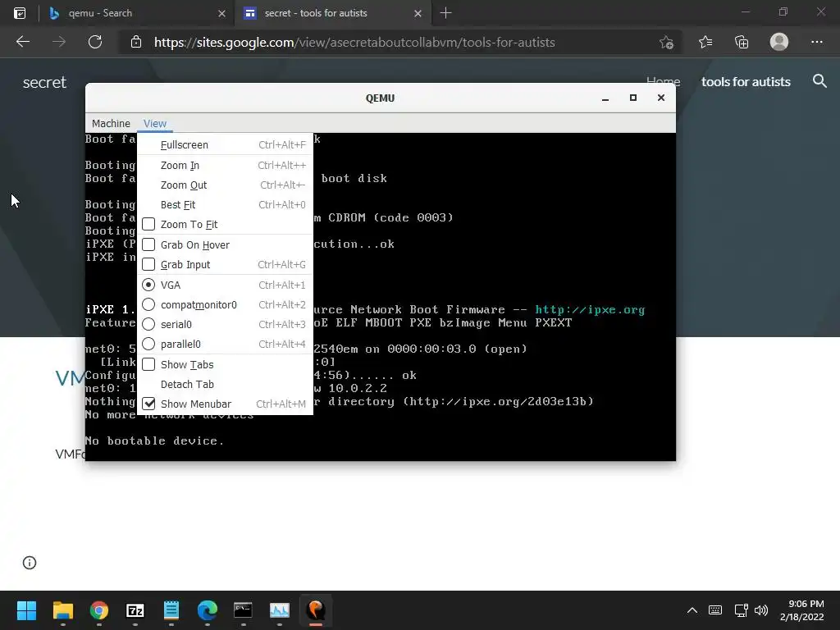Close the secret - tools for autists tab
This screenshot has height=630, width=840.
pyautogui.click(x=418, y=13)
